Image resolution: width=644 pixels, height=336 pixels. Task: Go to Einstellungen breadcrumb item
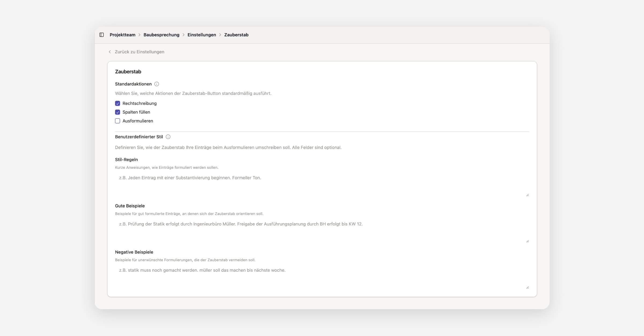(202, 35)
